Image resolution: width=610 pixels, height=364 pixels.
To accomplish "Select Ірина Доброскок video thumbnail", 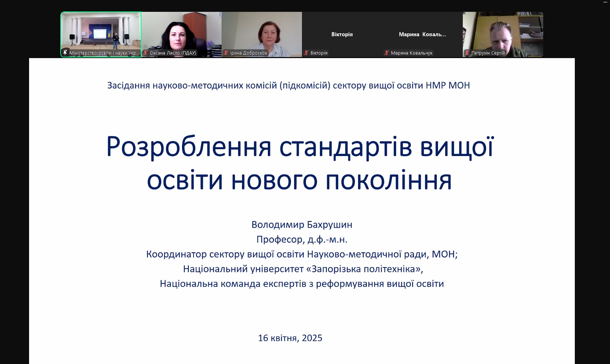I will coord(262,34).
